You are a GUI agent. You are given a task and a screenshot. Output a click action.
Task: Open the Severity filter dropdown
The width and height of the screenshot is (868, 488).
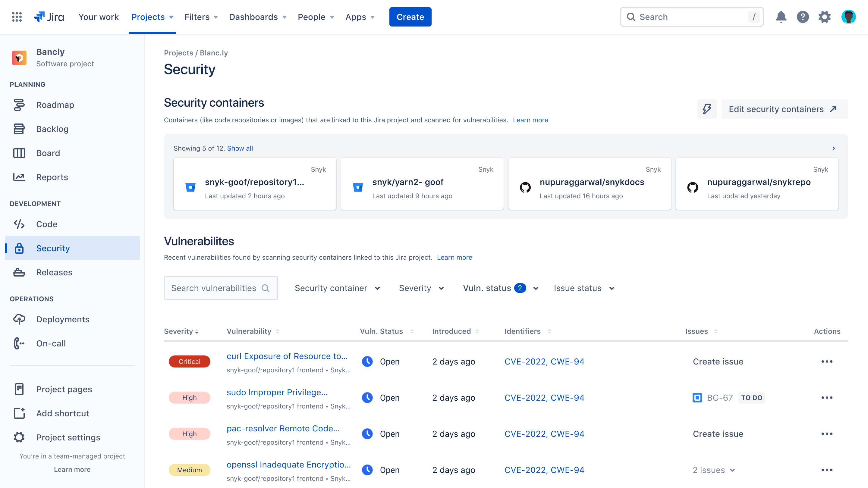(421, 288)
